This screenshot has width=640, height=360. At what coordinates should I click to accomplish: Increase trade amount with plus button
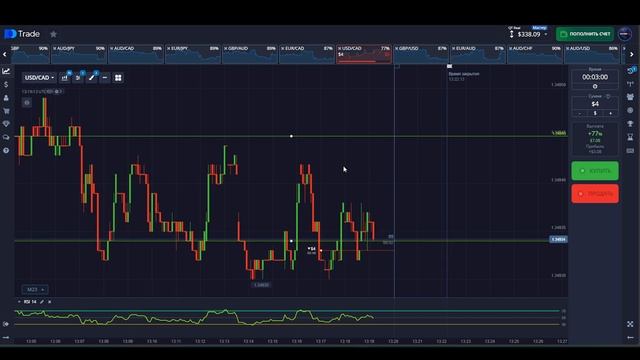click(611, 113)
